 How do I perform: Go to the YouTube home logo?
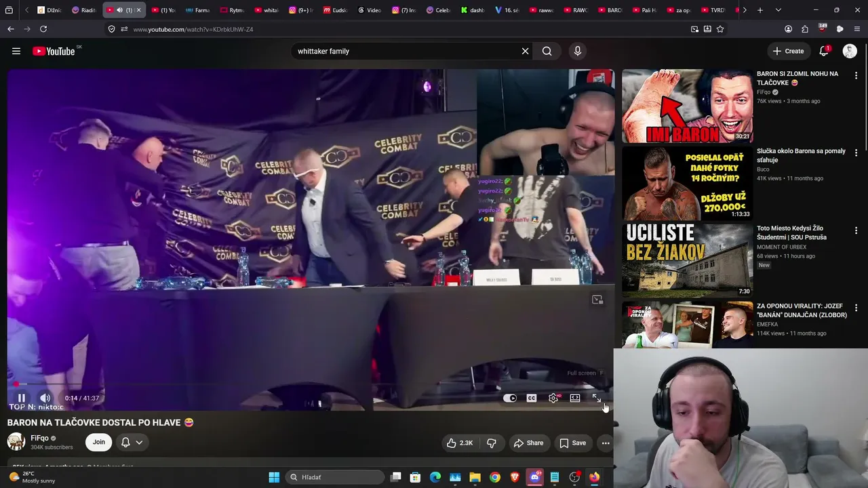coord(54,51)
